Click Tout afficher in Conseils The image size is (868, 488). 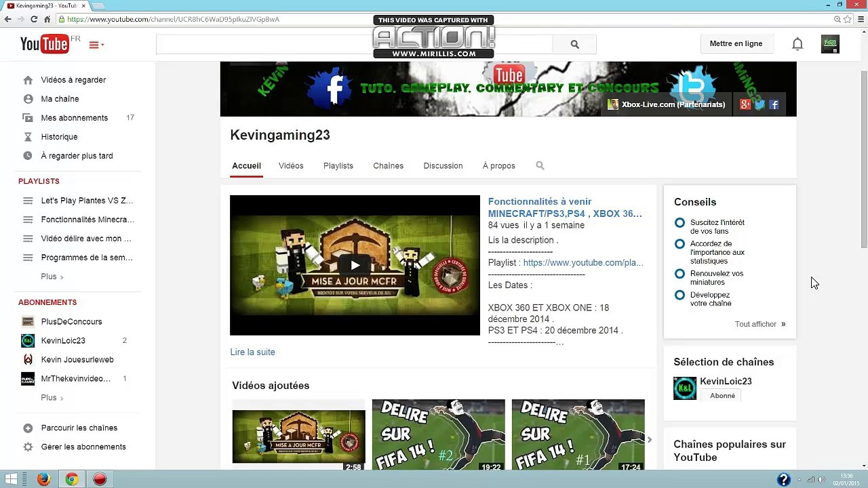tap(760, 324)
